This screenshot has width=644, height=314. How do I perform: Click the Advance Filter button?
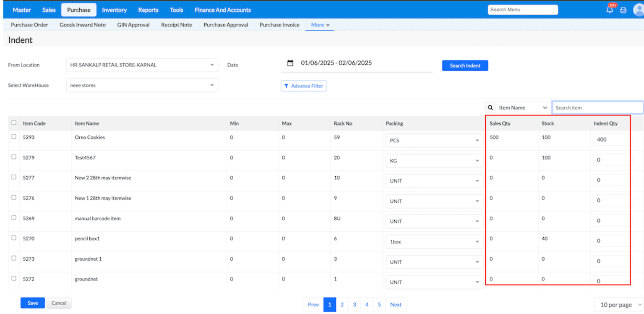tap(303, 86)
